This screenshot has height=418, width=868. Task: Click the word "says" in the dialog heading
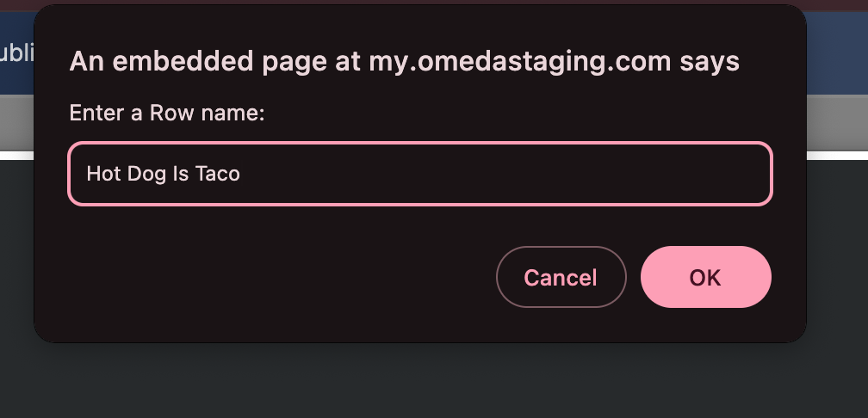tap(709, 61)
